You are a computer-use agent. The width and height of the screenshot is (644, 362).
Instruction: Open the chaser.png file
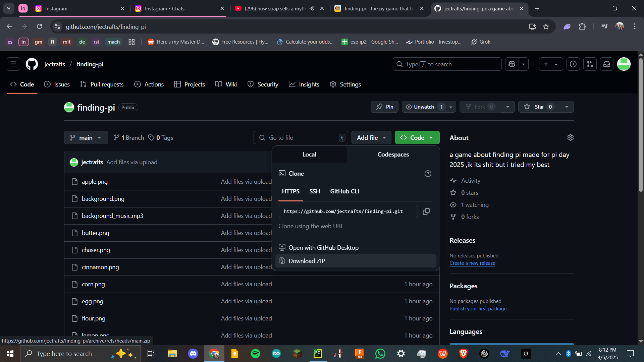pyautogui.click(x=96, y=250)
